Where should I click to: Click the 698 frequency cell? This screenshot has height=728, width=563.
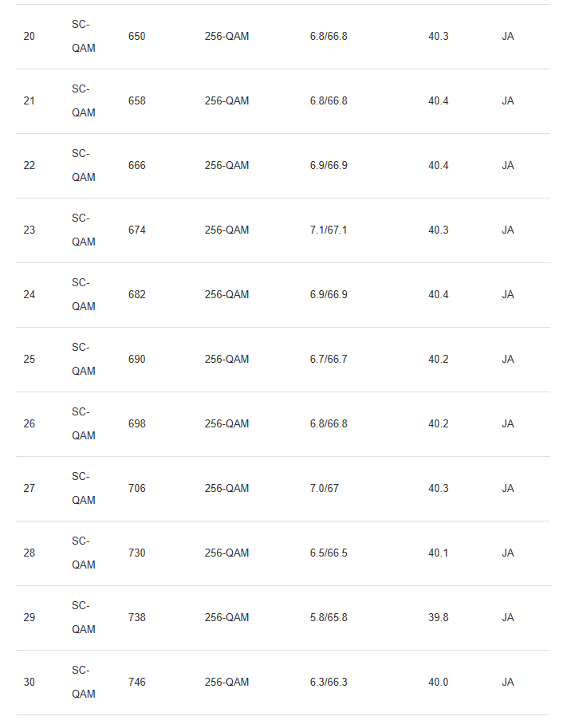point(137,424)
